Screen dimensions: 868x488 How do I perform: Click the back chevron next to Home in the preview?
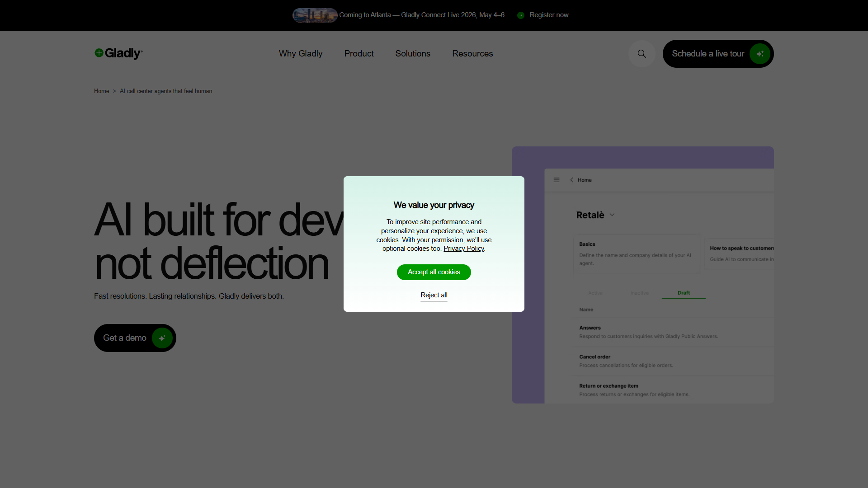571,180
